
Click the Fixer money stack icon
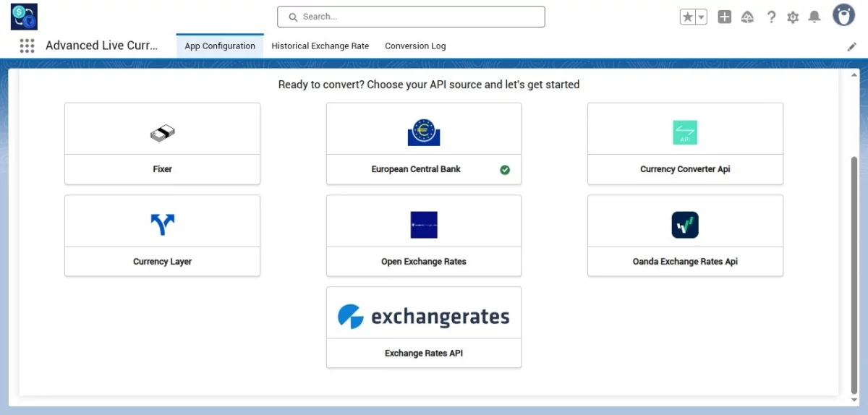162,133
